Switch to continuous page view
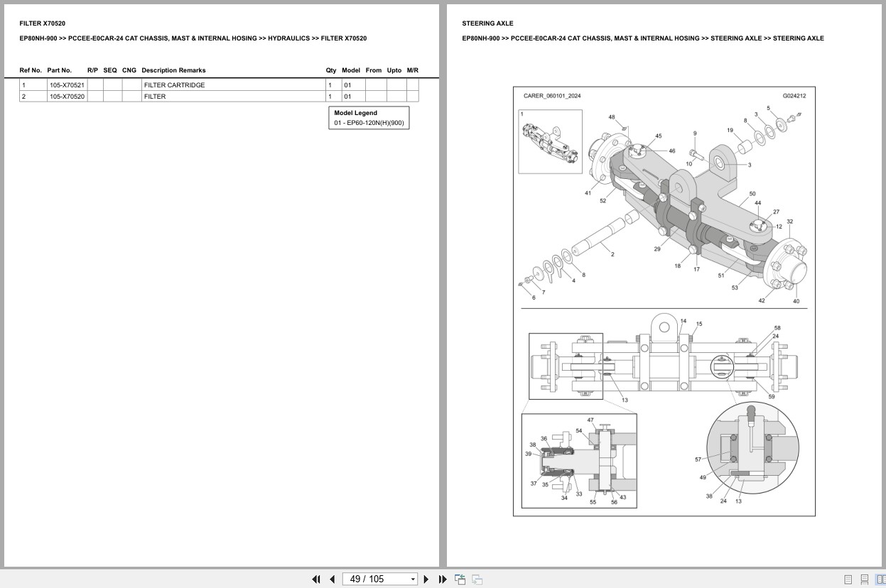 (x=865, y=579)
